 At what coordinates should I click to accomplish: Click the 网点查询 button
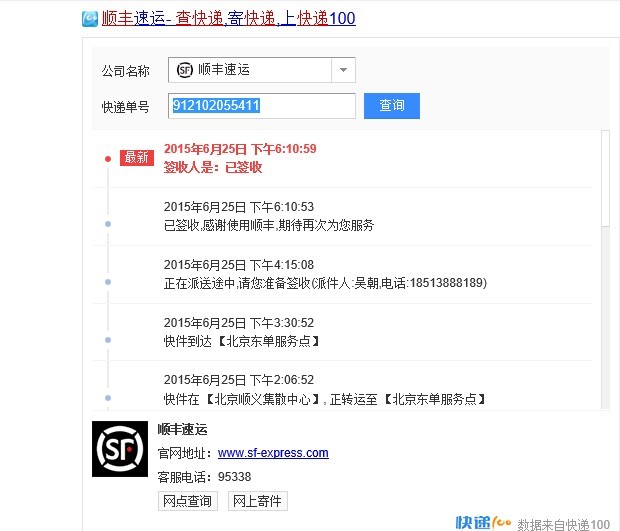[187, 501]
